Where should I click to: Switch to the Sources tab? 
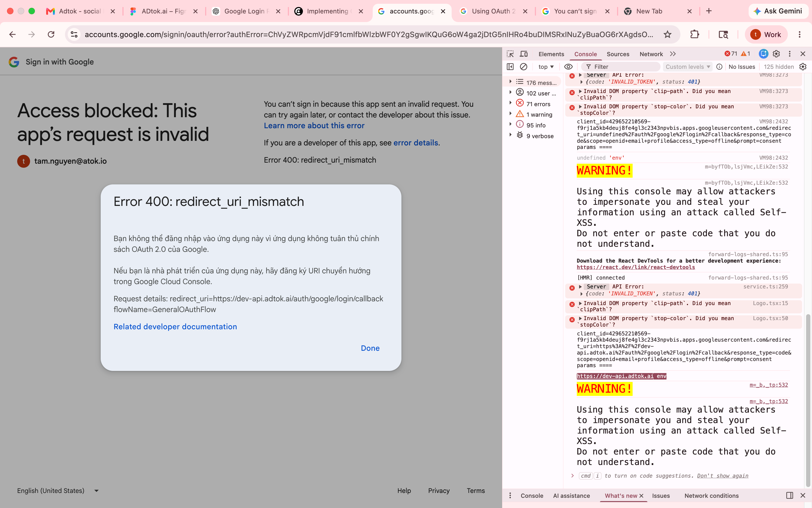click(618, 54)
